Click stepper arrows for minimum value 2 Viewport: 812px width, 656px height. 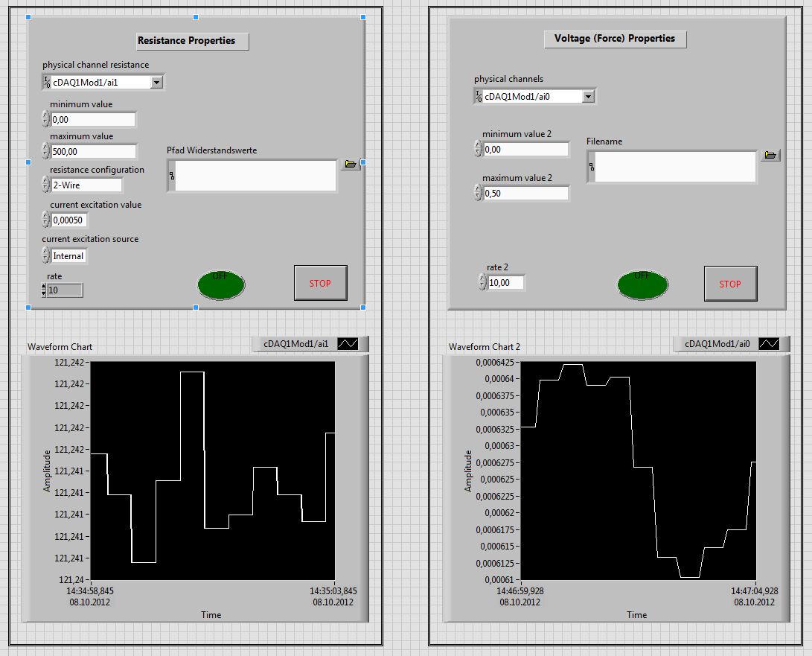[478, 149]
